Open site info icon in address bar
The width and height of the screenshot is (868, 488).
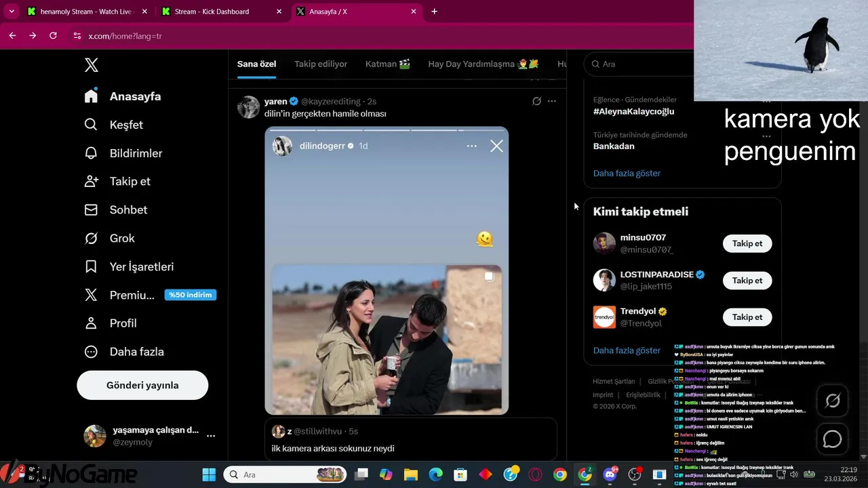(x=77, y=36)
